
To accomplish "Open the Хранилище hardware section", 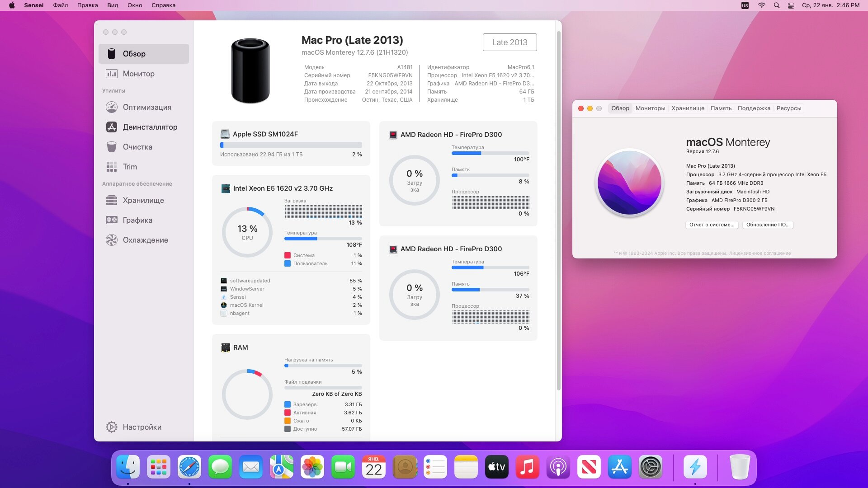I will [144, 200].
